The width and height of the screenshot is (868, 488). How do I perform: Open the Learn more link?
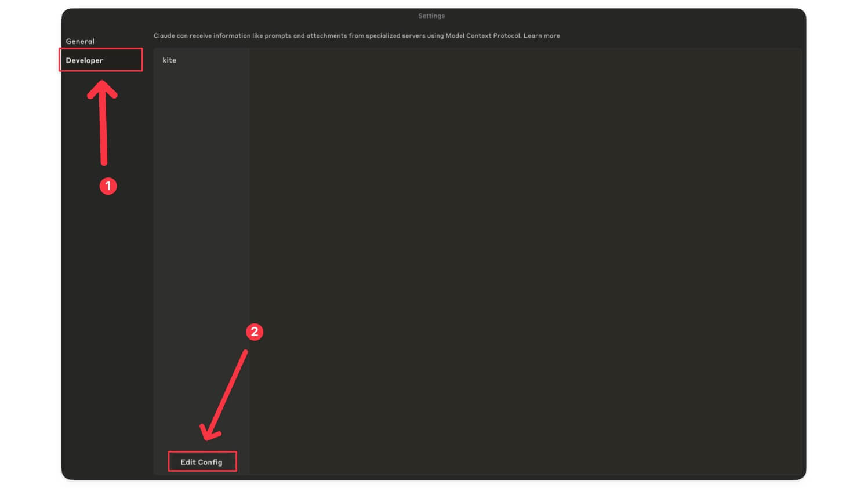pyautogui.click(x=542, y=36)
